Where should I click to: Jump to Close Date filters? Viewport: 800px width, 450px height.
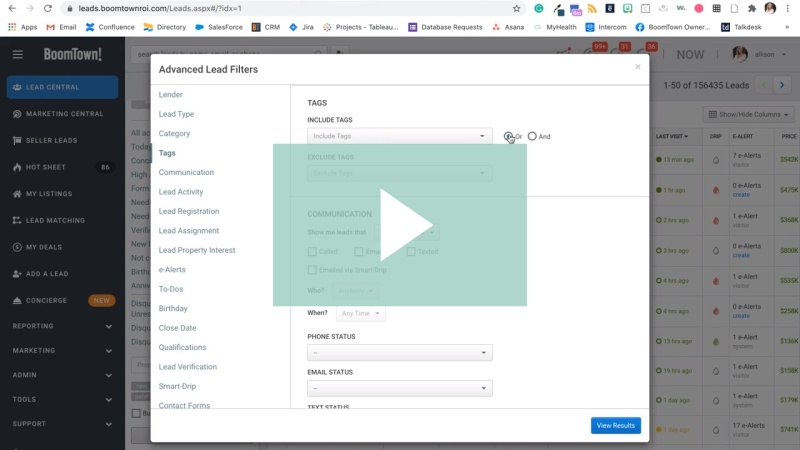177,328
